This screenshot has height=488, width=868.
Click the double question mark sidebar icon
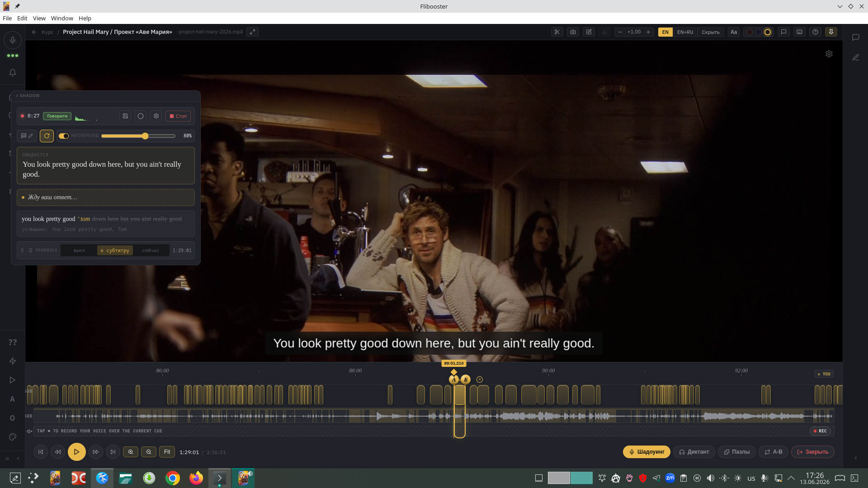pos(13,342)
